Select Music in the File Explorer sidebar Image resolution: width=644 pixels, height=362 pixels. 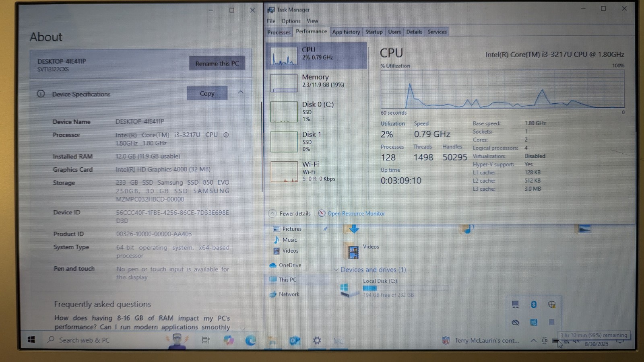click(289, 240)
